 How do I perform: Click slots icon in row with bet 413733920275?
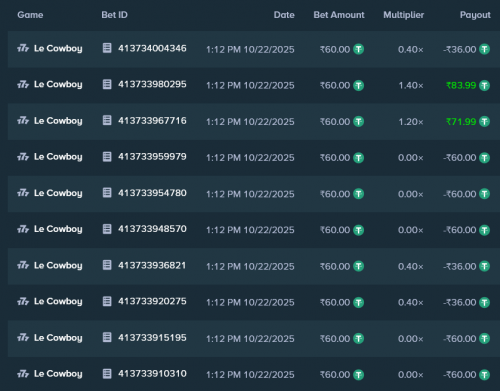point(23,302)
